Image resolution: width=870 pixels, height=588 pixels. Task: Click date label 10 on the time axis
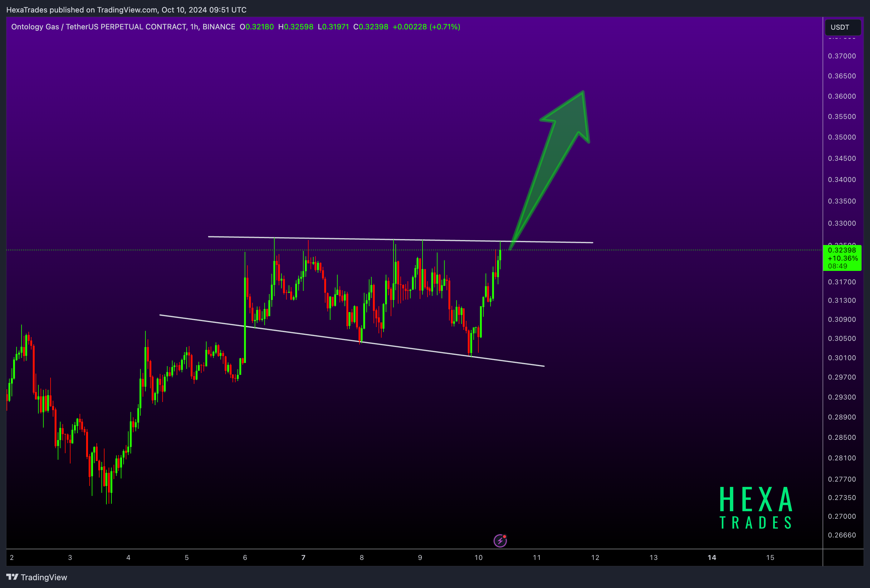click(478, 557)
